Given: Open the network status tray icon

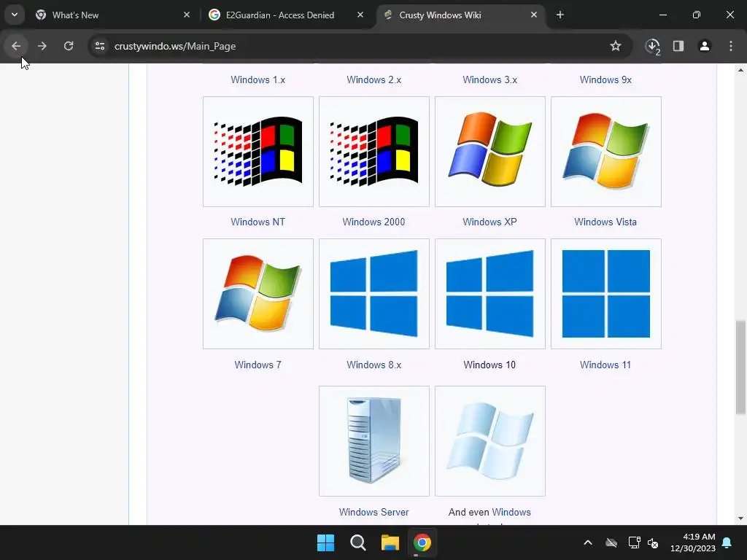Looking at the screenshot, I should [x=634, y=542].
